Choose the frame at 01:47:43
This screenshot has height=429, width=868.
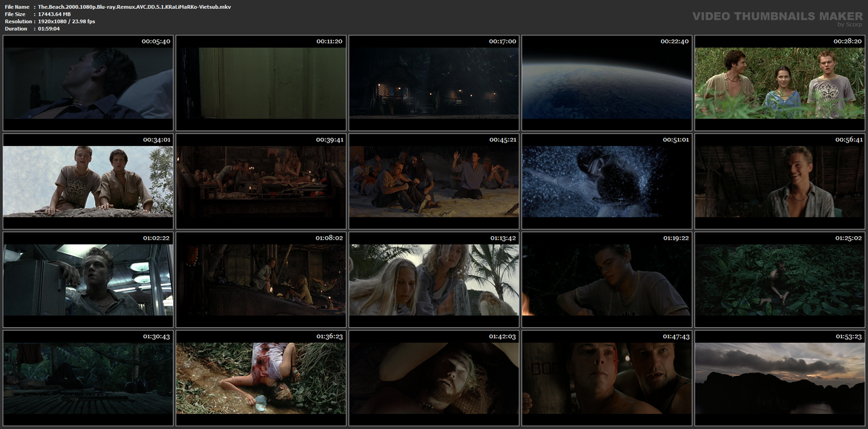pyautogui.click(x=607, y=378)
